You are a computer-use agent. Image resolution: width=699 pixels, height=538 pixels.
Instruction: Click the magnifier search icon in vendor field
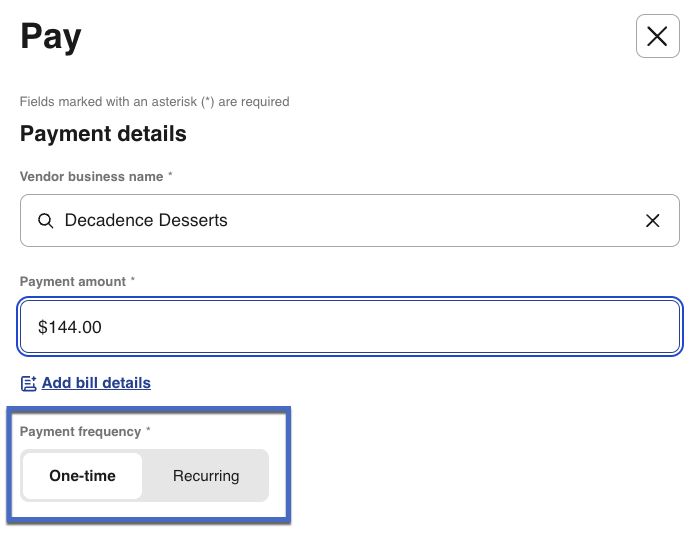click(x=45, y=221)
